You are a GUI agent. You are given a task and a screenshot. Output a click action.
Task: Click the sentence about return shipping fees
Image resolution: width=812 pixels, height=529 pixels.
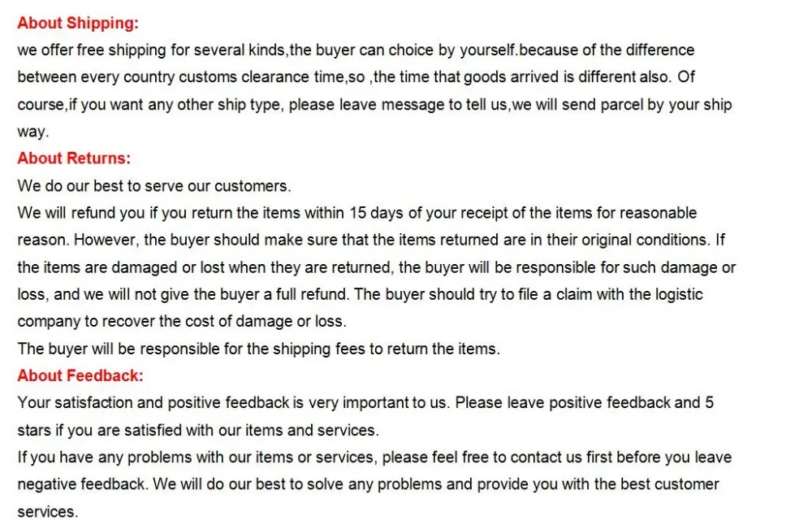click(x=258, y=349)
